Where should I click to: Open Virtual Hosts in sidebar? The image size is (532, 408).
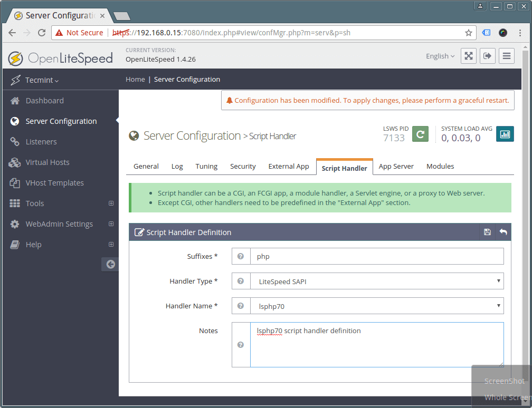[x=47, y=162]
